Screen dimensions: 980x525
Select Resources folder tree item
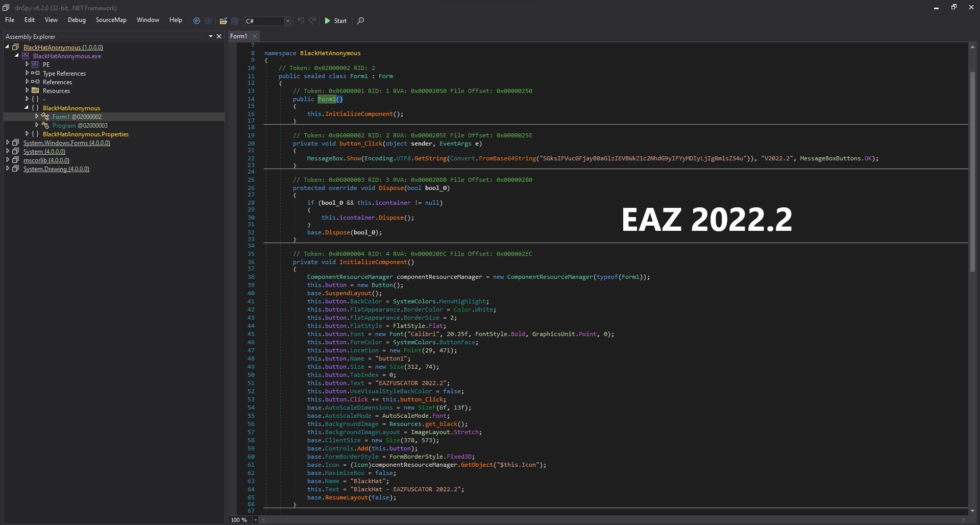[x=56, y=91]
